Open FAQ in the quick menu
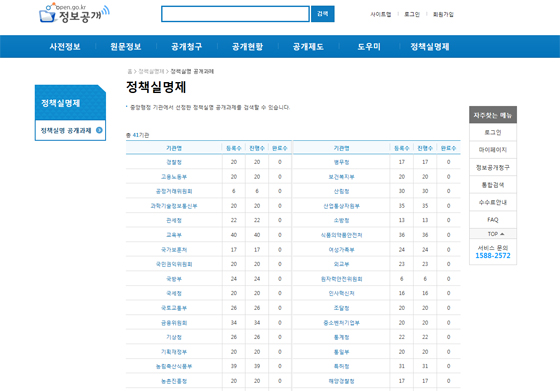Screen dimensions: 560x391 (x=493, y=220)
